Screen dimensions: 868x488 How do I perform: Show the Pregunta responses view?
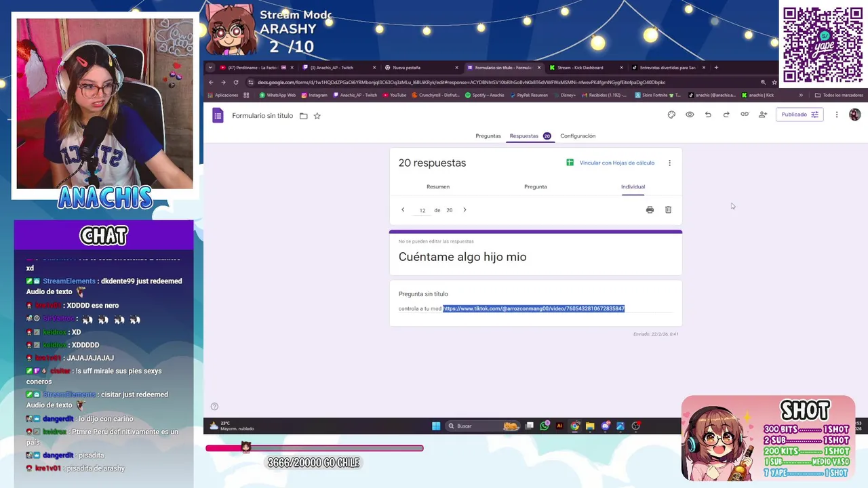coord(536,187)
